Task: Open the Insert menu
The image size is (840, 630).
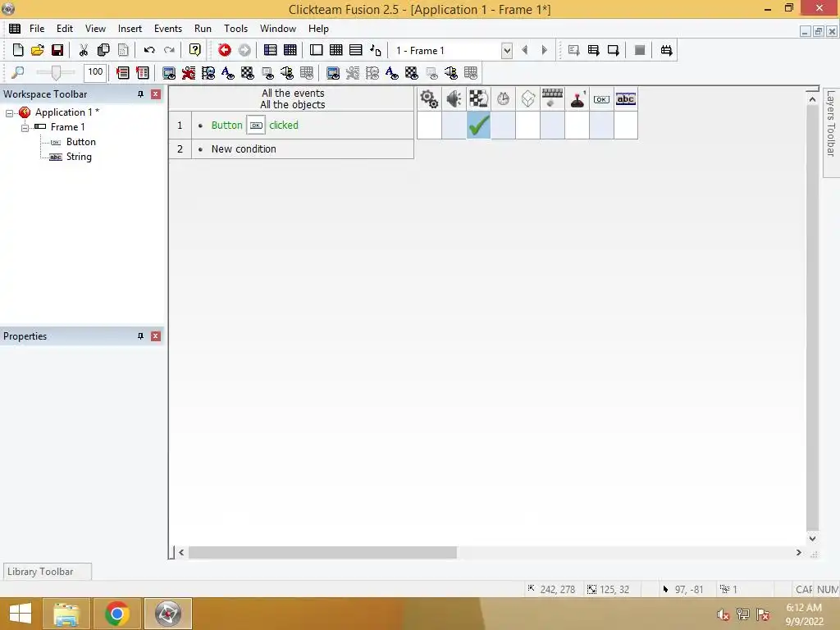Action: (x=130, y=29)
